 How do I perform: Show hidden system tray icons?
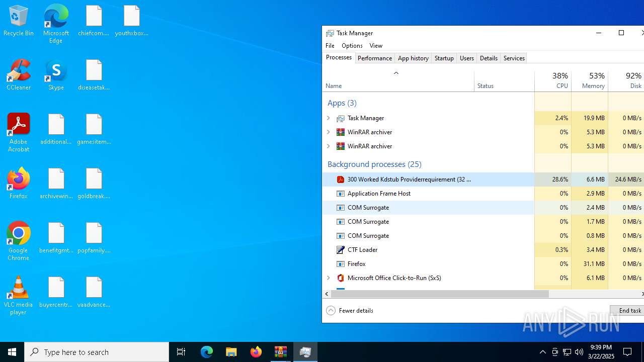click(x=542, y=352)
